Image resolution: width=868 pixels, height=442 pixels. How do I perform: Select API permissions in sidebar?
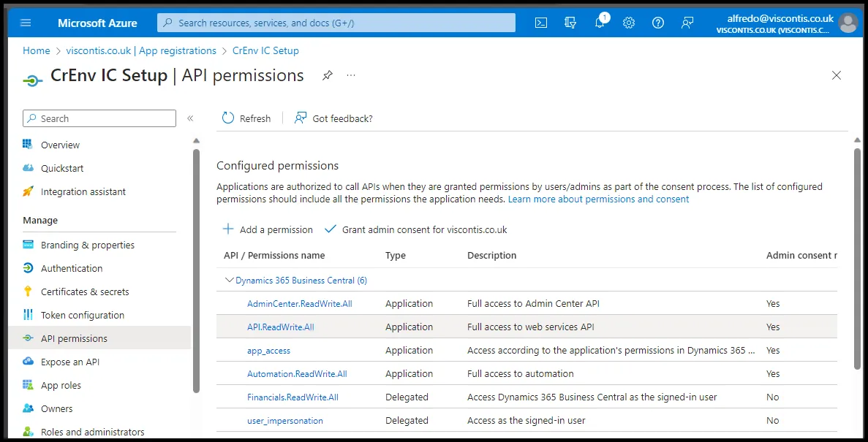coord(99,338)
